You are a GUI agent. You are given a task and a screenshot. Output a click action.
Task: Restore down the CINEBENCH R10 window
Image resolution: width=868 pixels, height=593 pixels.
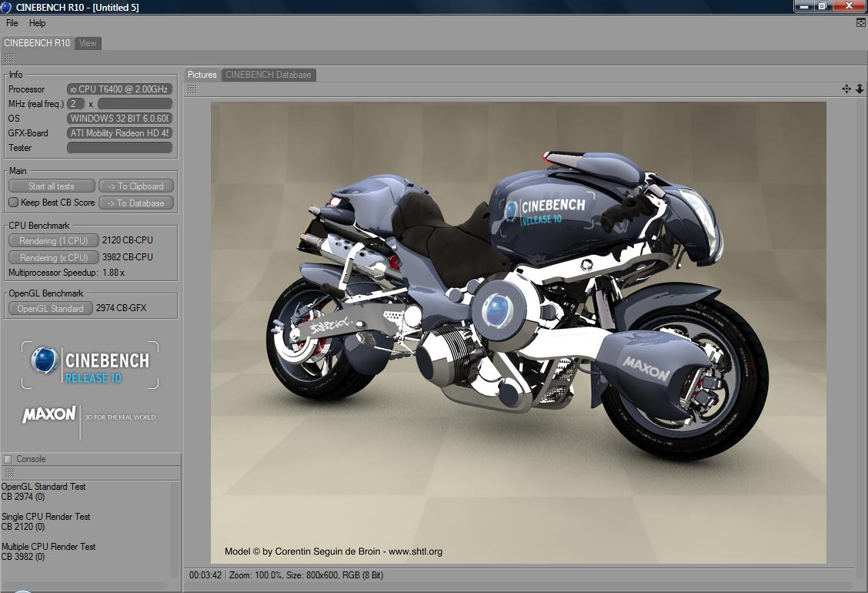click(x=822, y=6)
